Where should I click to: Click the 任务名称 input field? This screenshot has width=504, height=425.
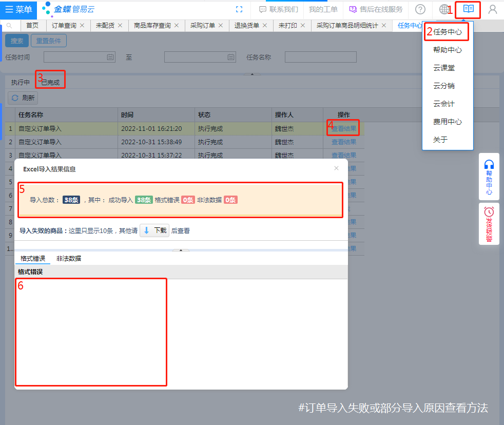320,57
